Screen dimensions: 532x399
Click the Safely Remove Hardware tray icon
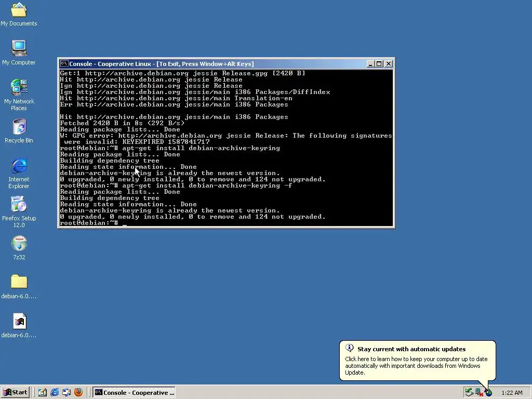pos(469,393)
